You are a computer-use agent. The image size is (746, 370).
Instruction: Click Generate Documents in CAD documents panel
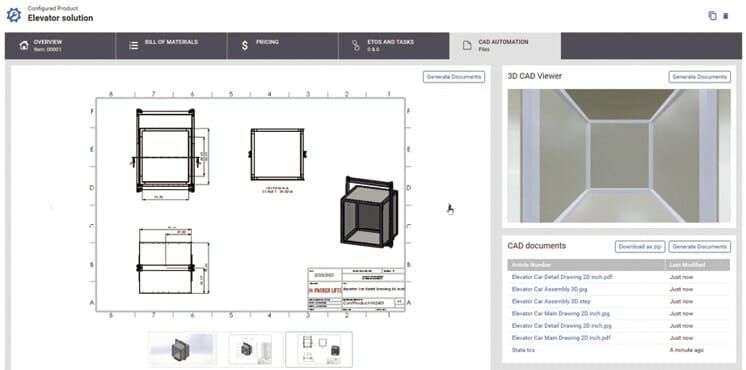coord(699,246)
